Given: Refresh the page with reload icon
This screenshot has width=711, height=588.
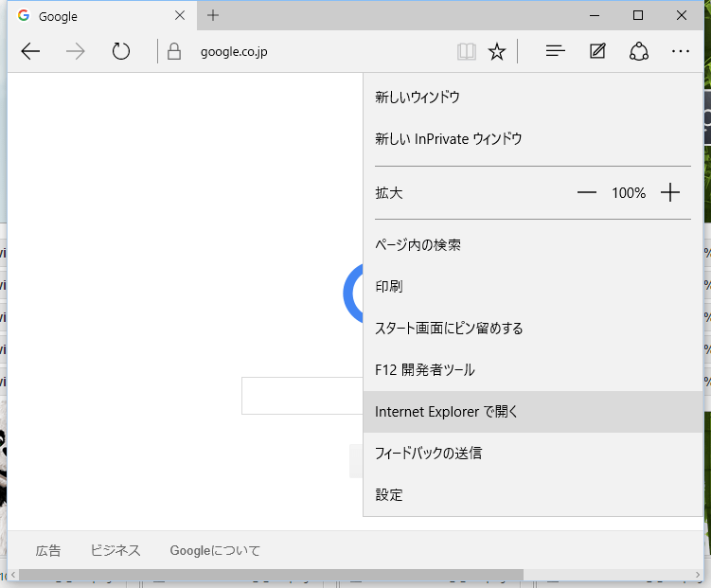Looking at the screenshot, I should 120,52.
